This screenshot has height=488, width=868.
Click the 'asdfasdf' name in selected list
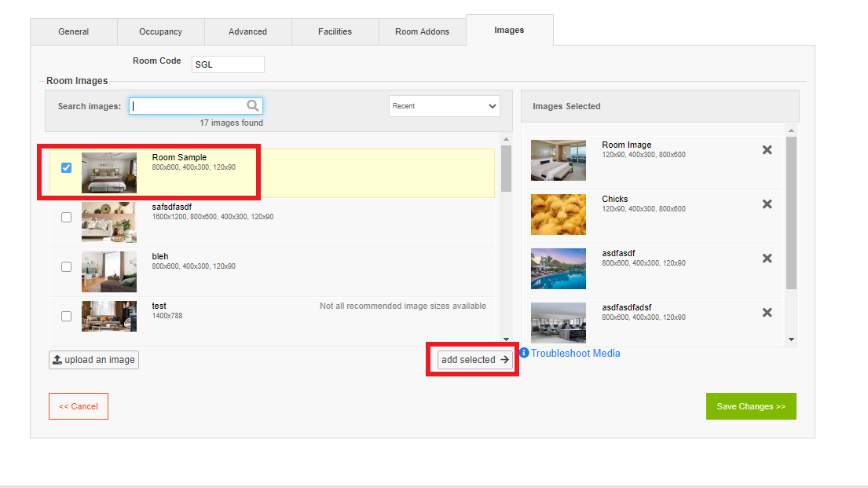[618, 253]
